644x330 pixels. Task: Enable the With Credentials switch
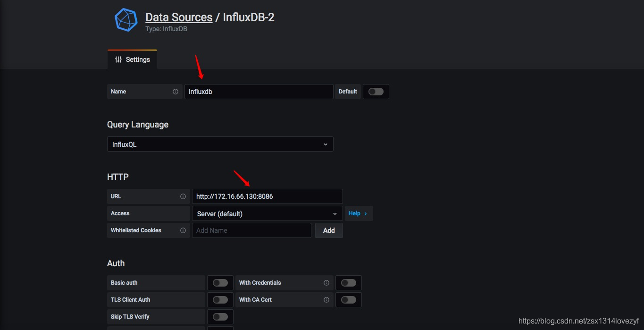[x=349, y=283]
